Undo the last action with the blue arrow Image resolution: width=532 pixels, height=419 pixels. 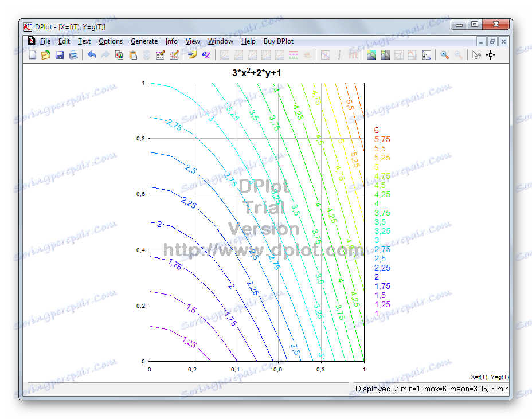click(x=92, y=55)
